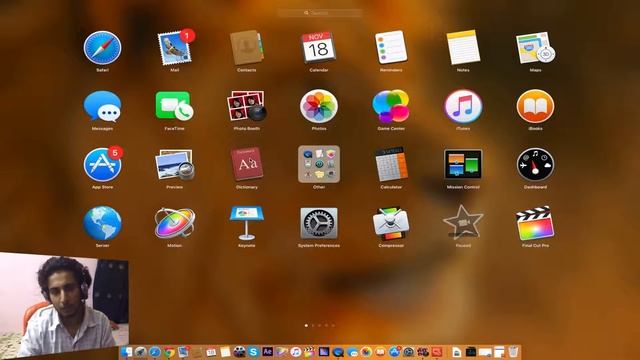640x360 pixels.
Task: Launch Game Center from Launchpad
Action: point(391,106)
